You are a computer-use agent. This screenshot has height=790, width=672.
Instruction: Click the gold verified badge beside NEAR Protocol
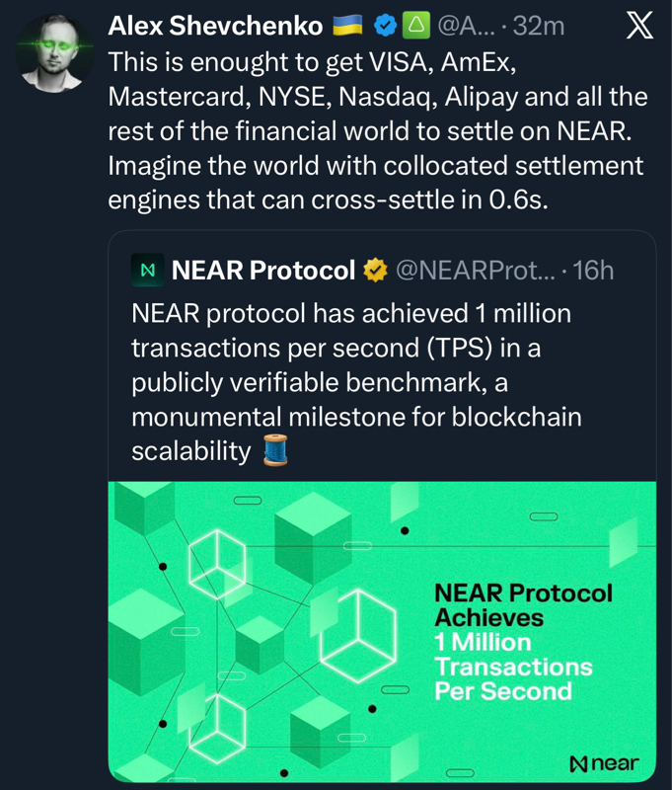(375, 269)
